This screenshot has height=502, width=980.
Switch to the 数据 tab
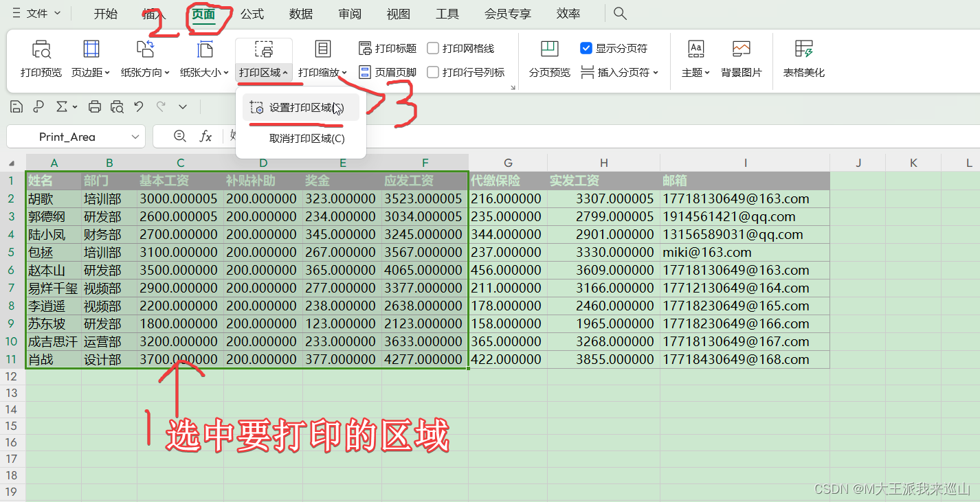pos(301,14)
